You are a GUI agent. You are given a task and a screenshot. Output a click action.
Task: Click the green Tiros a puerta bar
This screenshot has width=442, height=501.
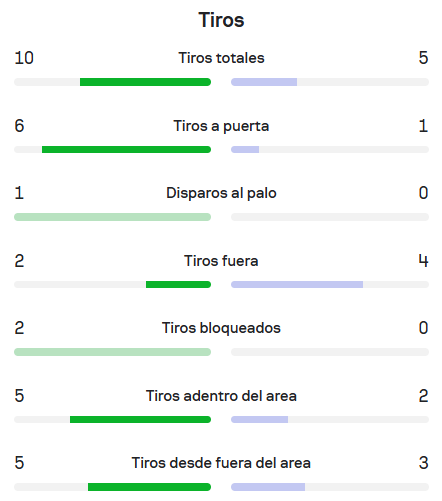[x=126, y=150]
